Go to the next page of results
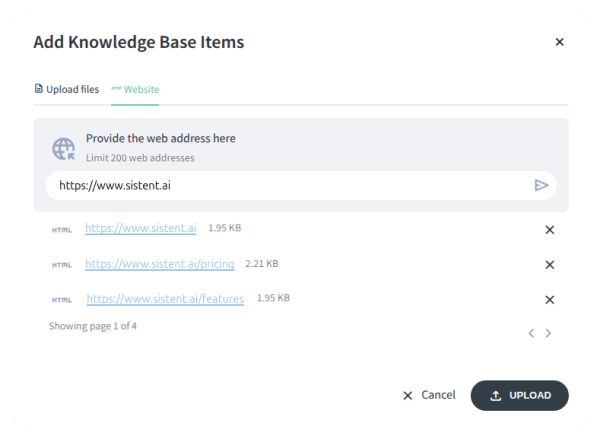The height and width of the screenshot is (442, 600). (548, 333)
